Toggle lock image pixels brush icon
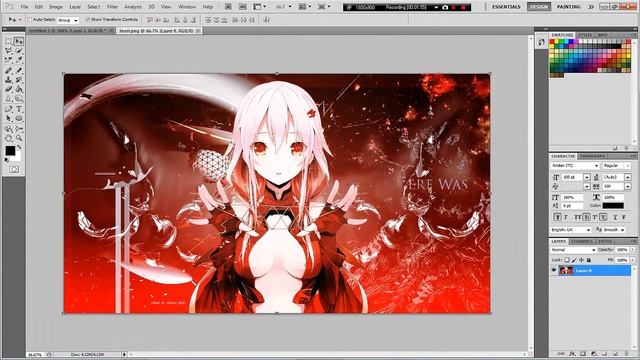Viewport: 640px width, 360px height. 574,260
